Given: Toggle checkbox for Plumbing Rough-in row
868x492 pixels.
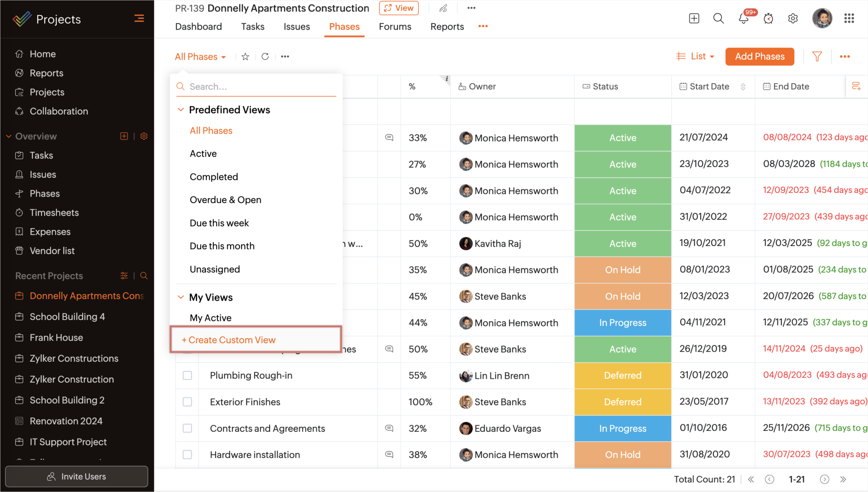Looking at the screenshot, I should point(187,375).
